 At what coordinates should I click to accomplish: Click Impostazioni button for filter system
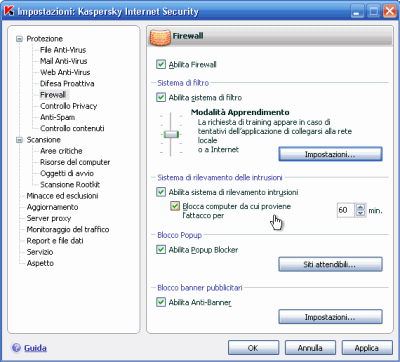(x=330, y=154)
